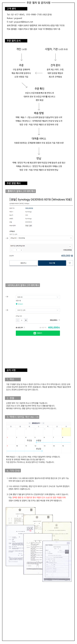Open the 대여기간 선택 dropdown
The height and width of the screenshot is (644, 77).
click(x=38, y=310)
